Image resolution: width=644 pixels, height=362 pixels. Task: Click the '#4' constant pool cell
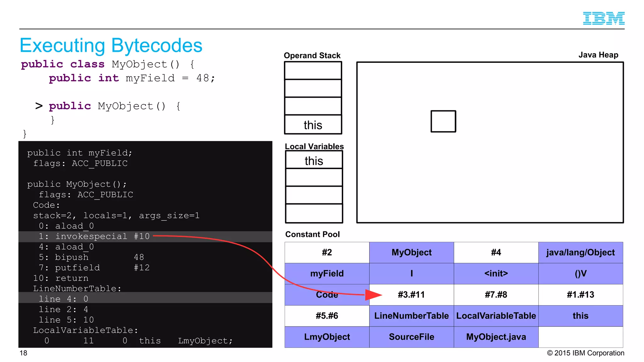point(496,252)
